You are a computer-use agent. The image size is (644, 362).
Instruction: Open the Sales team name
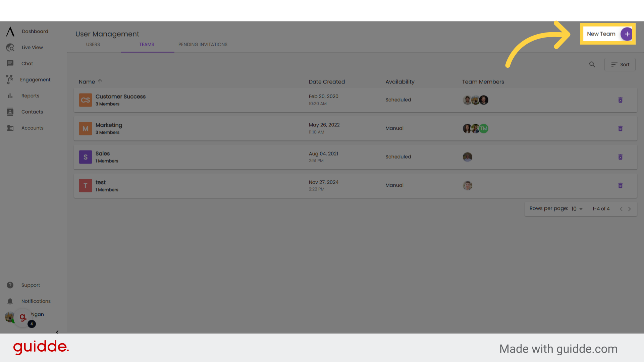[x=103, y=154]
